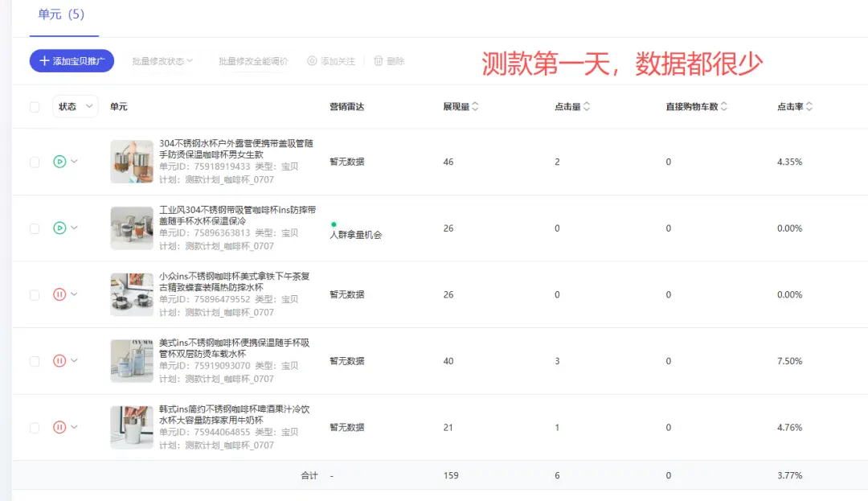Click the red paused status icon for 美式ins unit
The image size is (868, 501).
click(59, 361)
